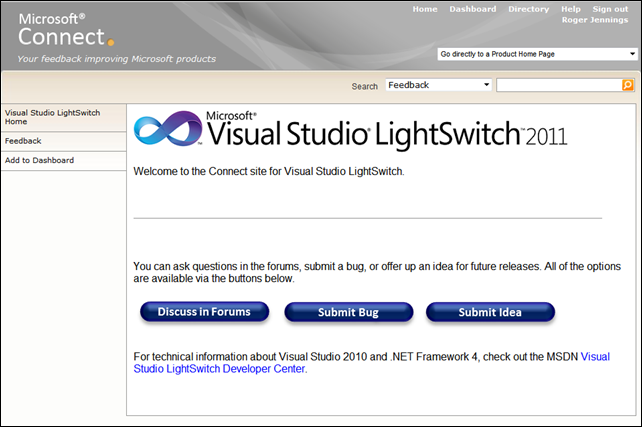Open the Home link in top navigation
This screenshot has height=427, width=642.
coord(425,9)
